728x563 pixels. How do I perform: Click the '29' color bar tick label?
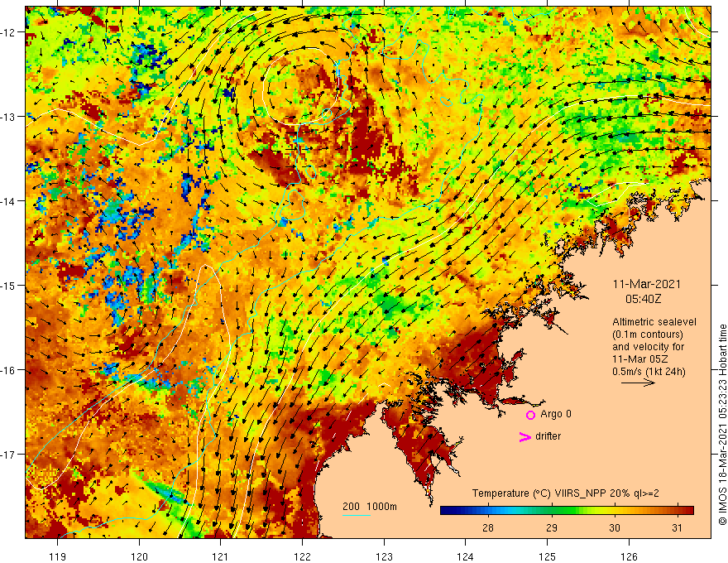click(x=552, y=527)
